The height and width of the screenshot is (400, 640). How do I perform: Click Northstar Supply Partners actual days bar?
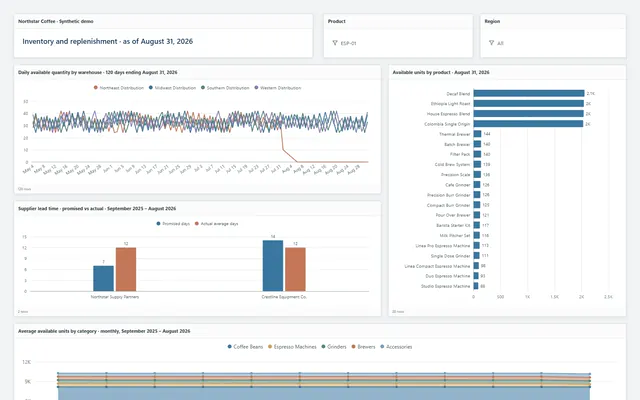pyautogui.click(x=126, y=269)
